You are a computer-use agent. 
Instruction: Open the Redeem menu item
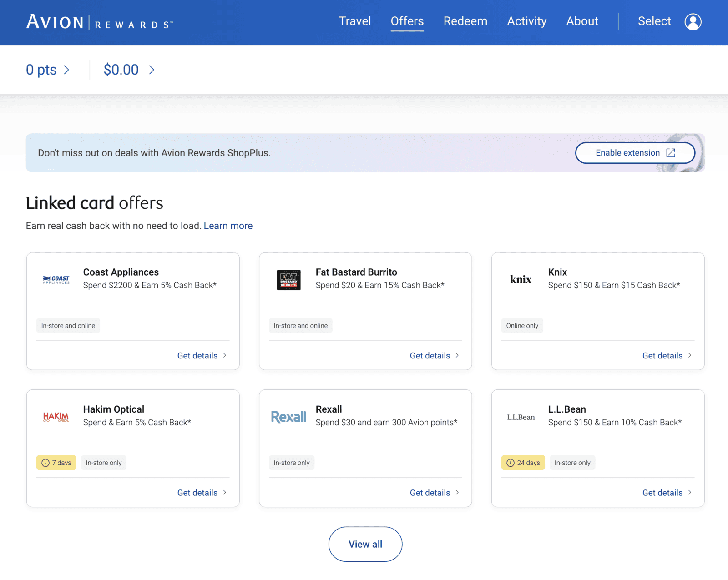[465, 21]
